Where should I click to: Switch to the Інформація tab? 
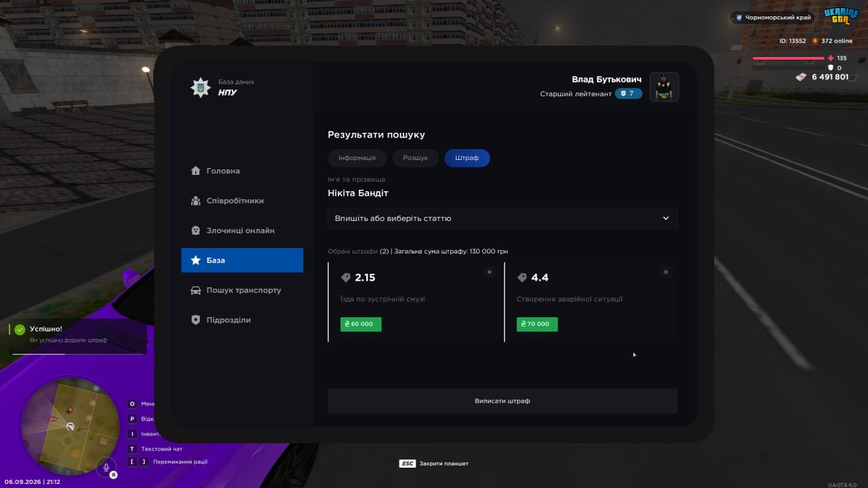357,158
